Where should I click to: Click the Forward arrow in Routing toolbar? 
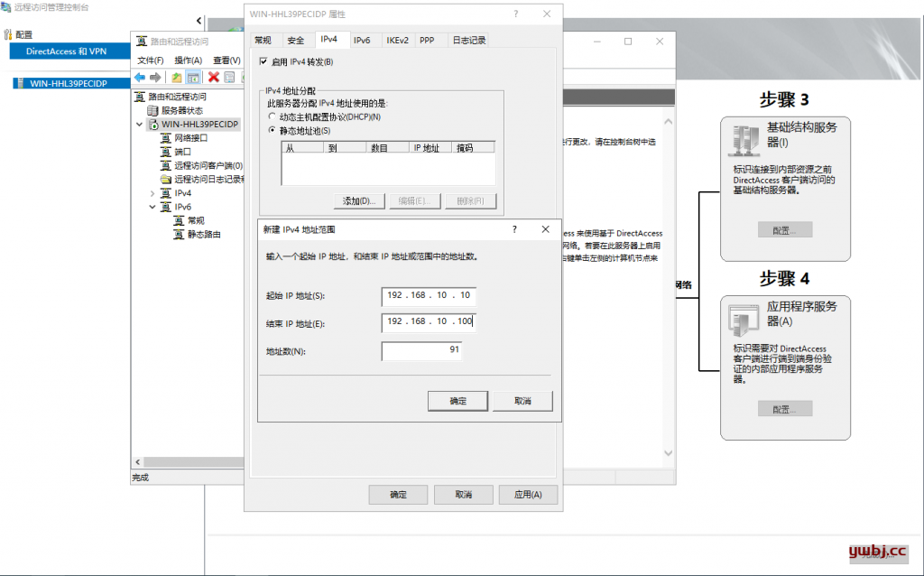coord(155,78)
